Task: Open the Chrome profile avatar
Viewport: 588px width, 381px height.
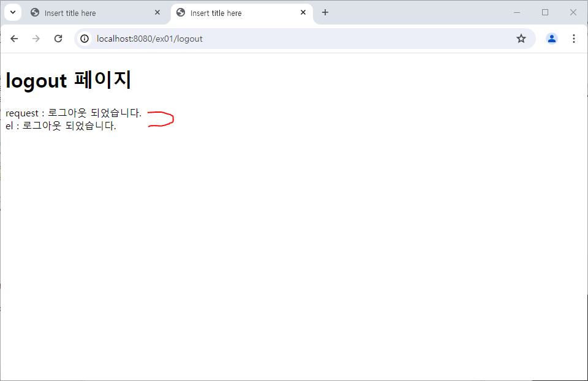Action: pos(552,39)
